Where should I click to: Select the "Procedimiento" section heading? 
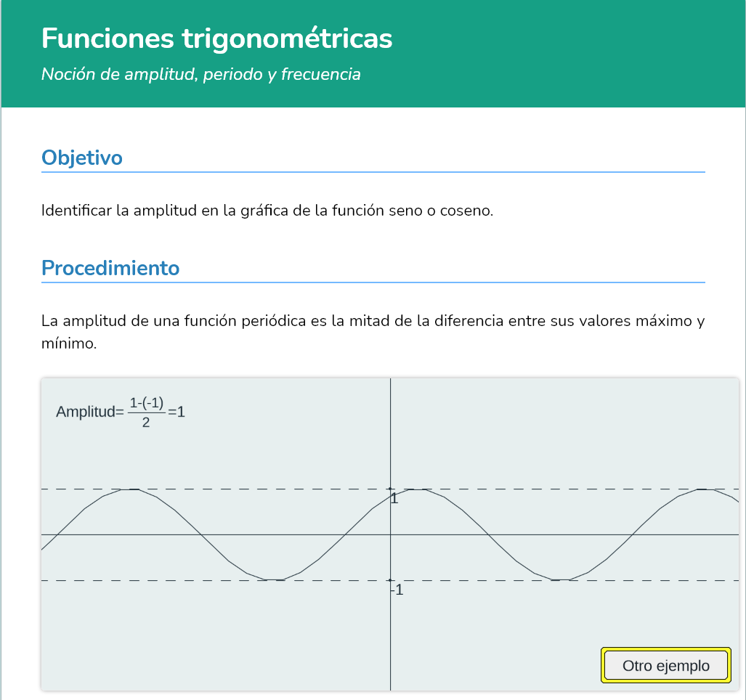click(110, 268)
